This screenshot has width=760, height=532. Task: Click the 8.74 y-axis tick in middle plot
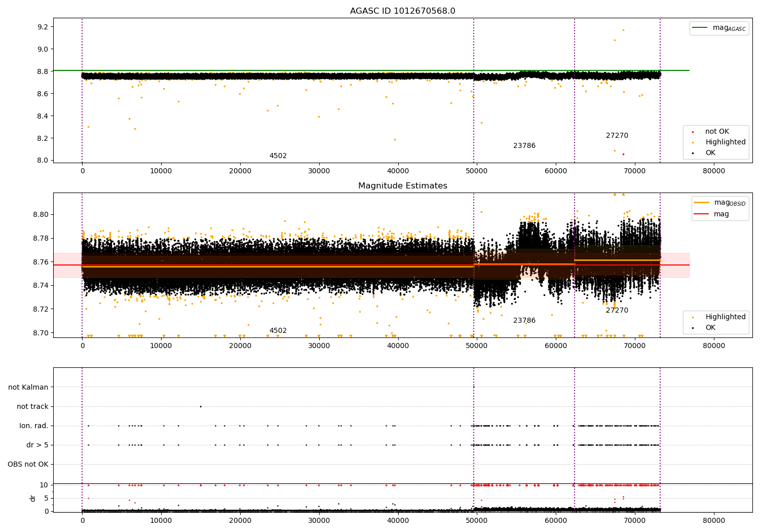(40, 286)
